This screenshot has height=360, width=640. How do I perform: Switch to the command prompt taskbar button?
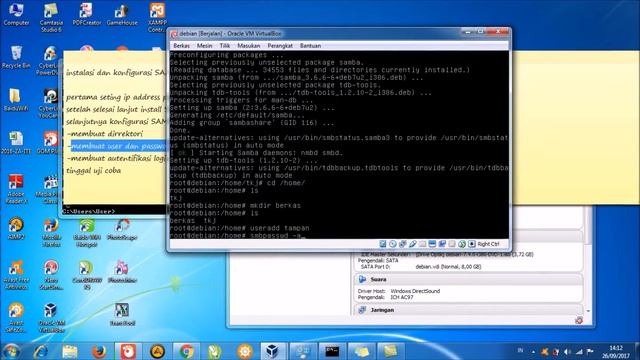pos(331,351)
